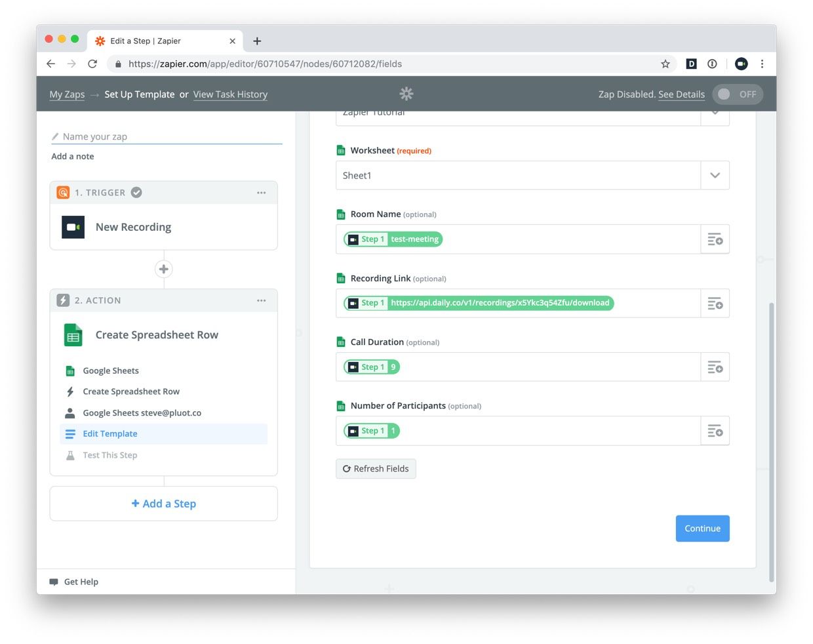Click the Step 1 pill in Call Duration

click(x=372, y=367)
